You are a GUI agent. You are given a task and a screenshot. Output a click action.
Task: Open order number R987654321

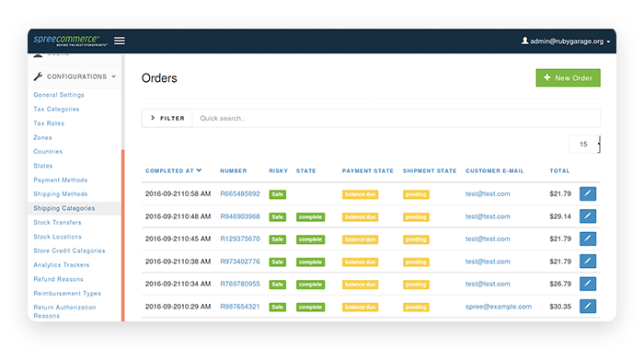coord(240,307)
